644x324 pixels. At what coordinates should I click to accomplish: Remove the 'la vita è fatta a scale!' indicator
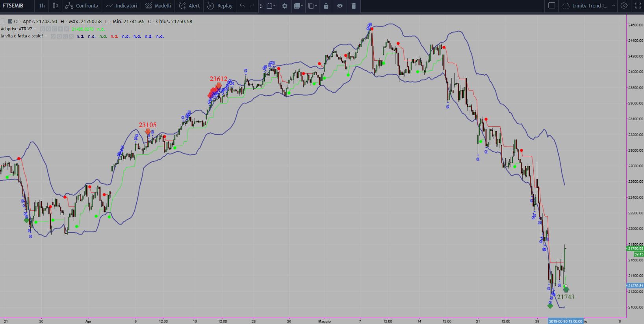point(71,36)
